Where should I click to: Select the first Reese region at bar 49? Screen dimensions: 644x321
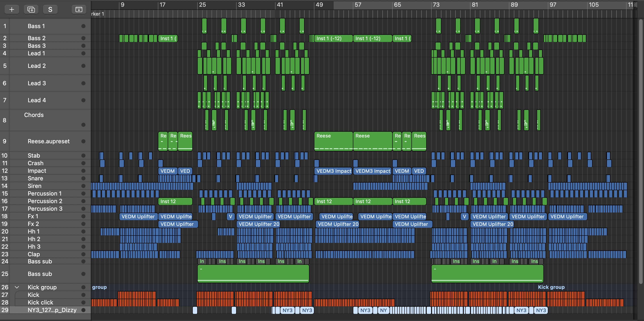(333, 141)
